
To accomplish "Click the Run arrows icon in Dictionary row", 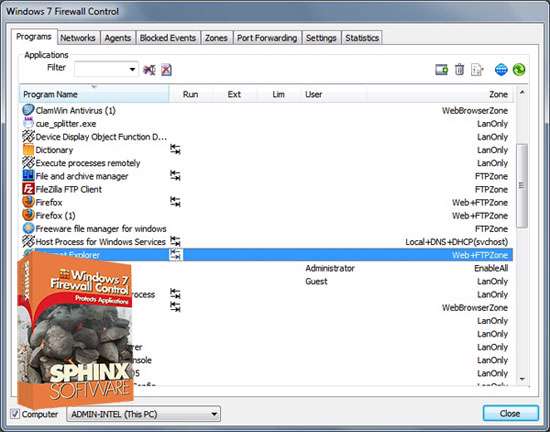I will 175,149.
